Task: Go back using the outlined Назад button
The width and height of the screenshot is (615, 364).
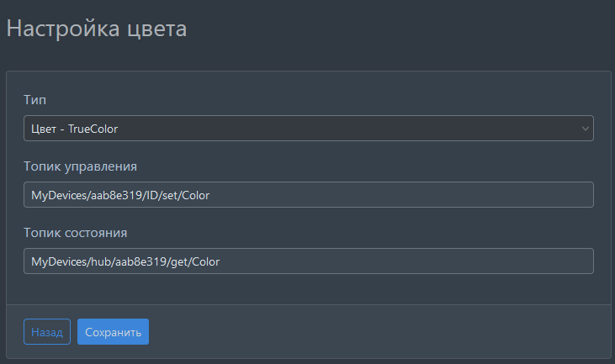Action: pos(47,332)
